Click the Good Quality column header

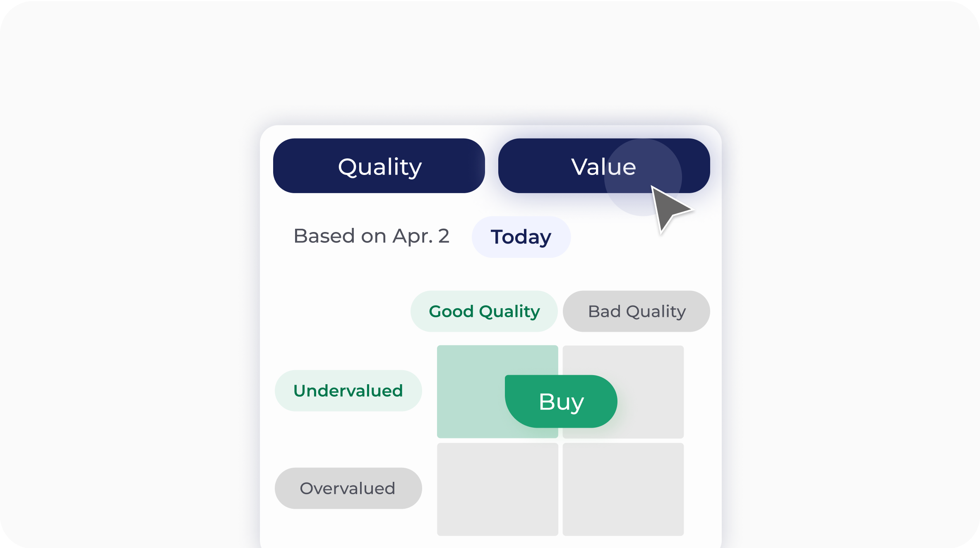(x=483, y=311)
